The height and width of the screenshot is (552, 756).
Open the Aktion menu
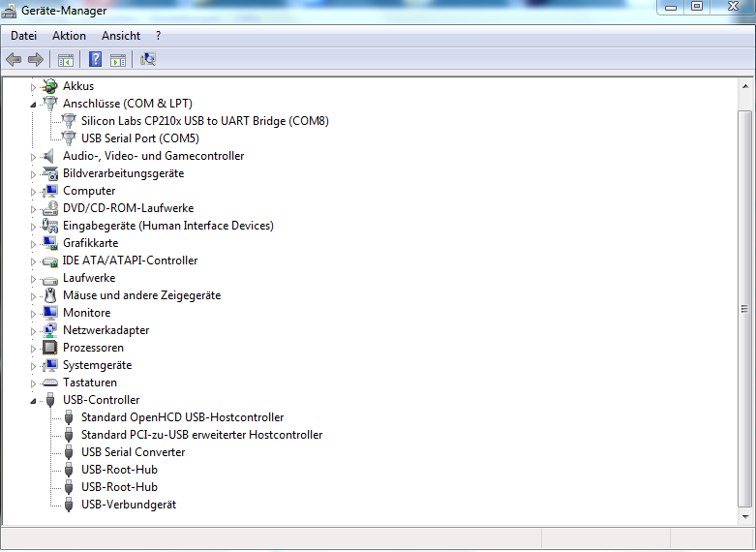pos(69,36)
